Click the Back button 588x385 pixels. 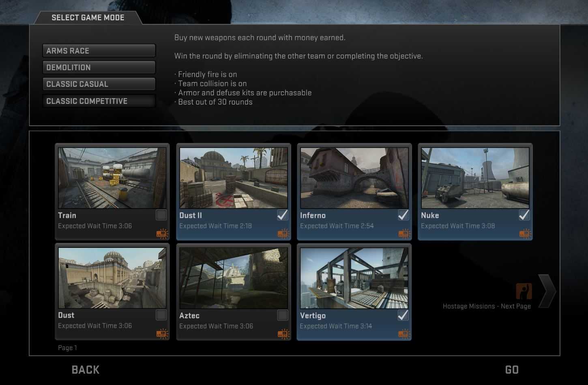86,370
